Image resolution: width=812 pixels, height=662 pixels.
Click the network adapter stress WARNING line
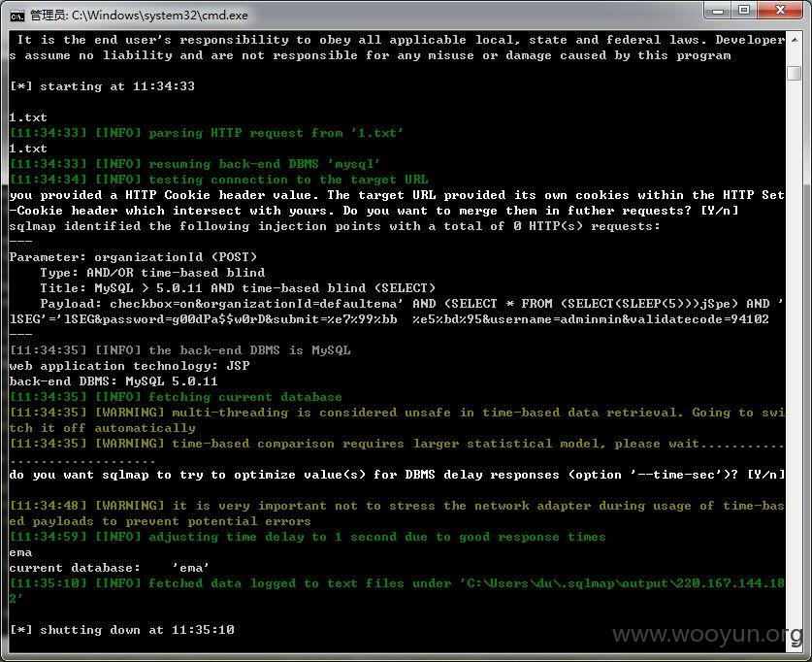(x=397, y=513)
